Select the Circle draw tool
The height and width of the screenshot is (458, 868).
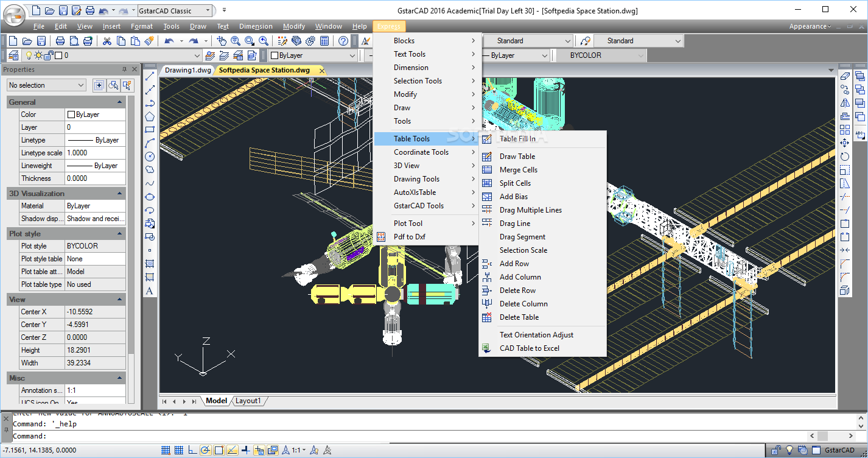(150, 157)
